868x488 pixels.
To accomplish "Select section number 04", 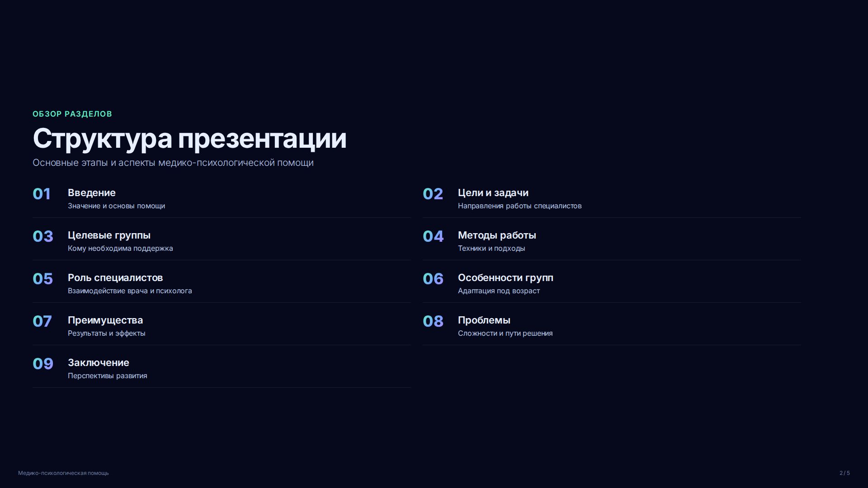I will click(x=433, y=236).
